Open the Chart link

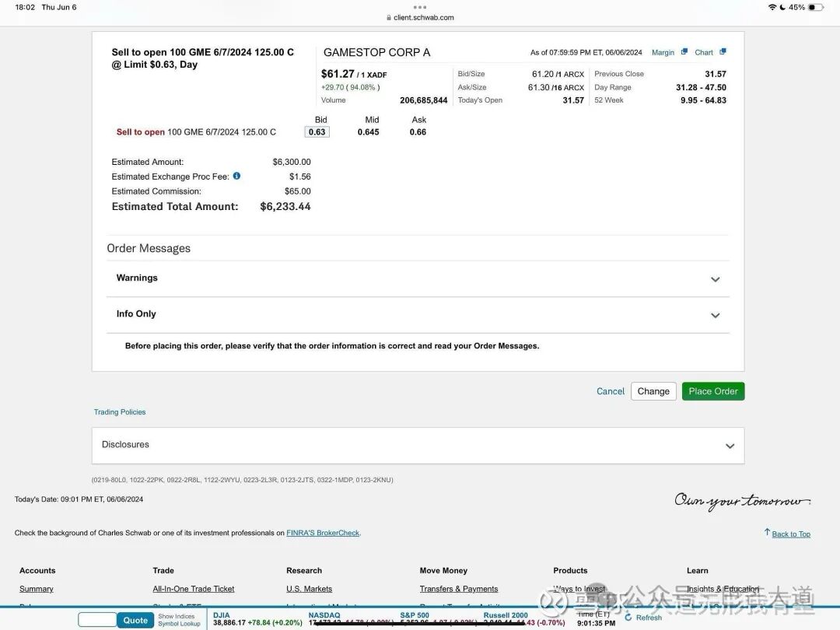pos(703,53)
